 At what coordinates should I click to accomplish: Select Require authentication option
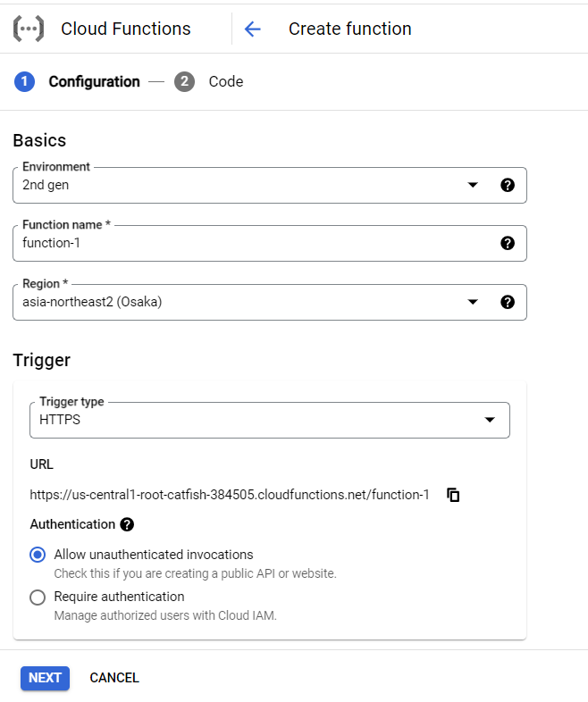click(38, 597)
